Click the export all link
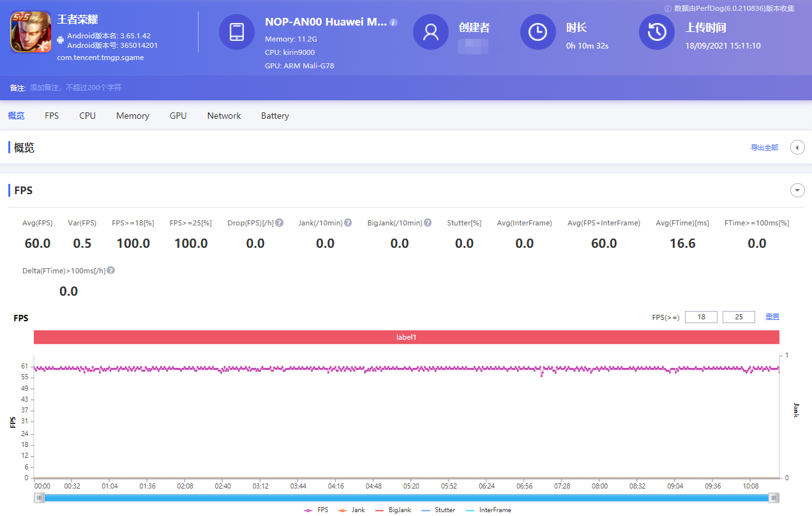This screenshot has height=516, width=812. click(x=764, y=148)
